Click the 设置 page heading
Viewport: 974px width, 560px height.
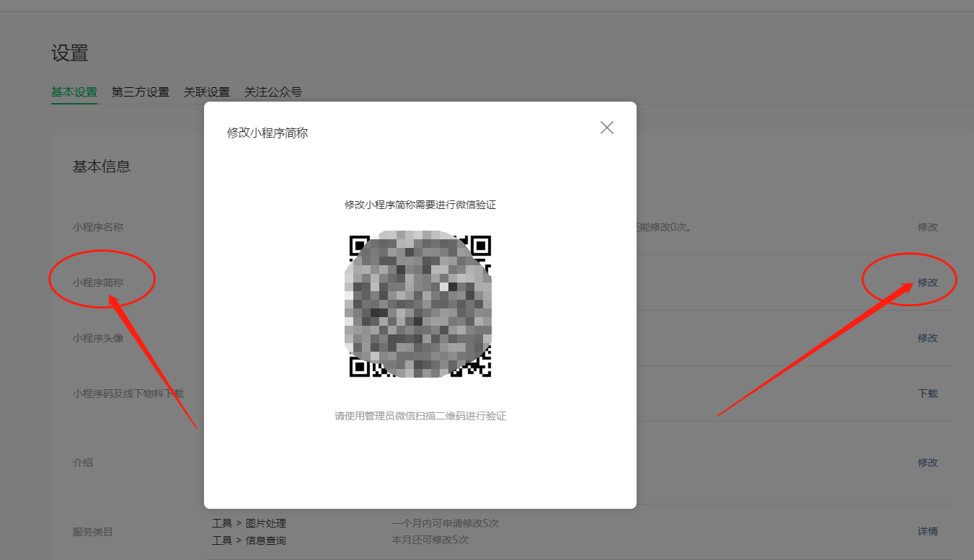[70, 53]
